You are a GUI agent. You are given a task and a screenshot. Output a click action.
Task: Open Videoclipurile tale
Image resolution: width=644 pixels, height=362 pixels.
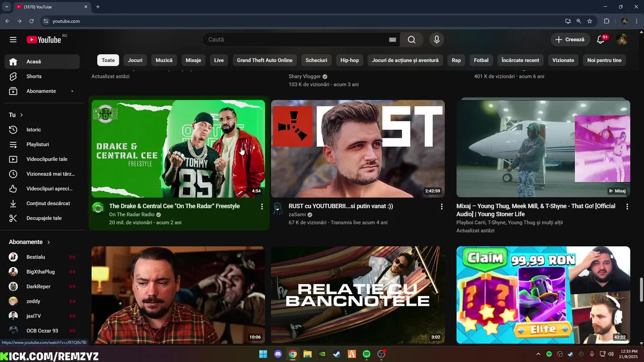coord(42,159)
